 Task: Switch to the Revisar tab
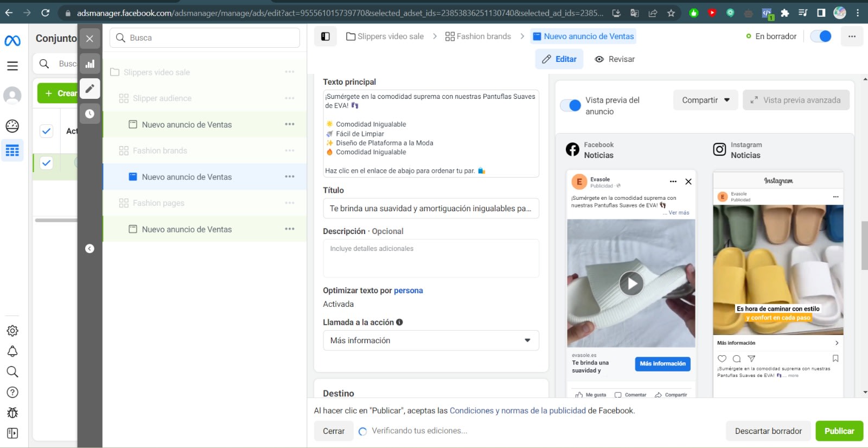pyautogui.click(x=615, y=59)
